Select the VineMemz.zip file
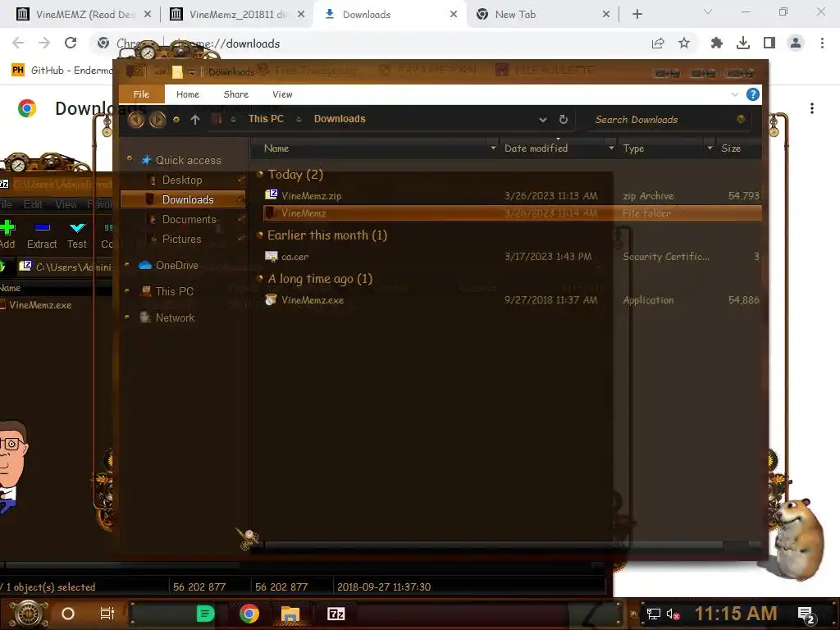The image size is (840, 630). 512,195
